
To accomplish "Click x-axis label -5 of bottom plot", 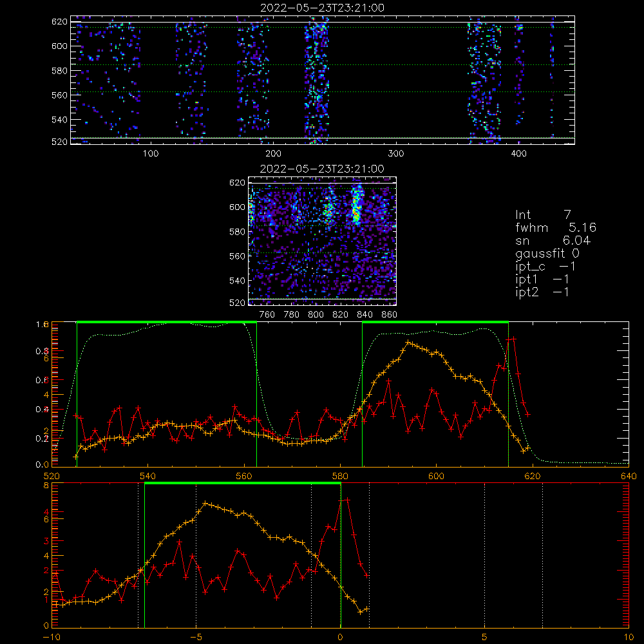I will (x=196, y=637).
